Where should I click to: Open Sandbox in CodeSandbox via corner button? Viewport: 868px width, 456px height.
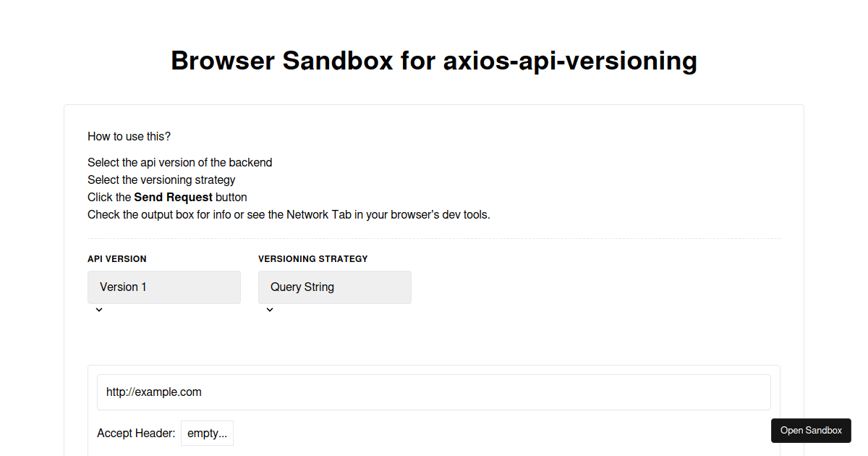[811, 430]
